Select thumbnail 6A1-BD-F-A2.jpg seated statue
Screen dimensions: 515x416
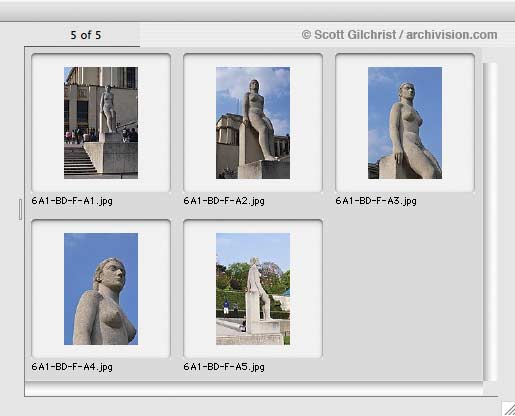tap(253, 123)
